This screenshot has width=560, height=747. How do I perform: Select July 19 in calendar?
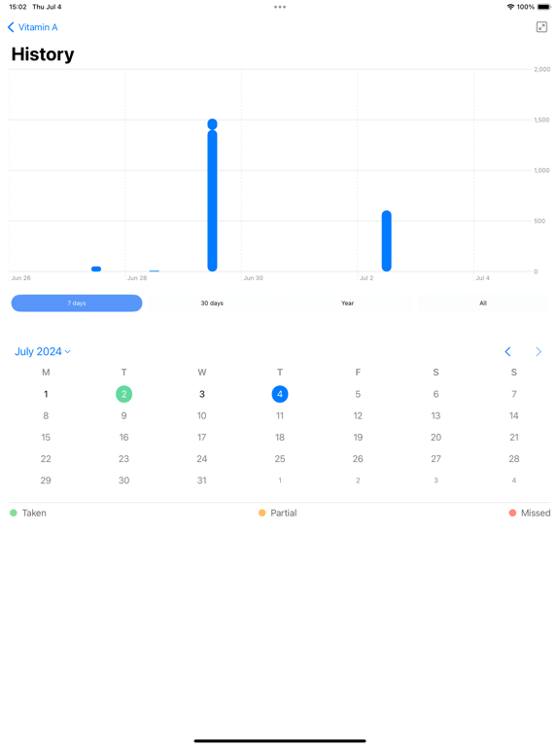pyautogui.click(x=358, y=437)
